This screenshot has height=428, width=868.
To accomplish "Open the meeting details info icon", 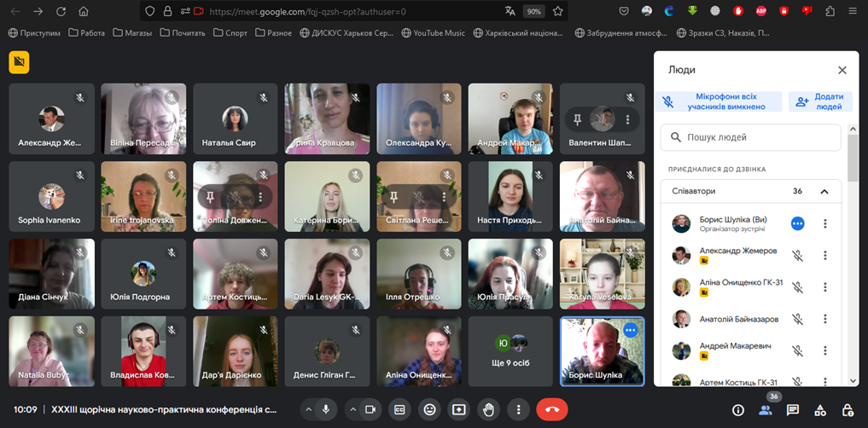I will click(738, 410).
